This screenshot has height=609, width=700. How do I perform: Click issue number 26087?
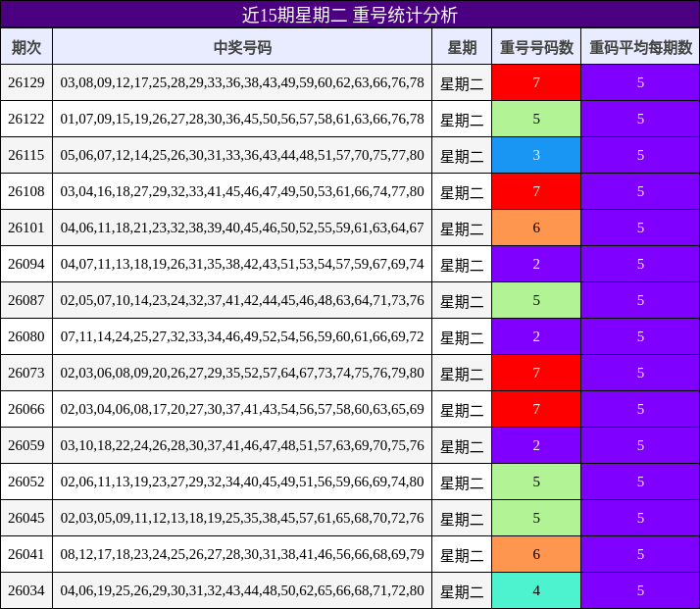point(26,300)
